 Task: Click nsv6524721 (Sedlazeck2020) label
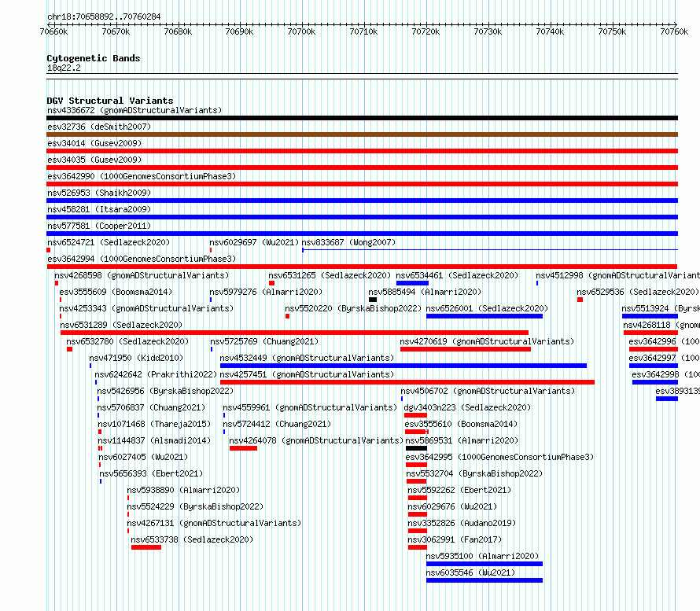[x=109, y=242]
